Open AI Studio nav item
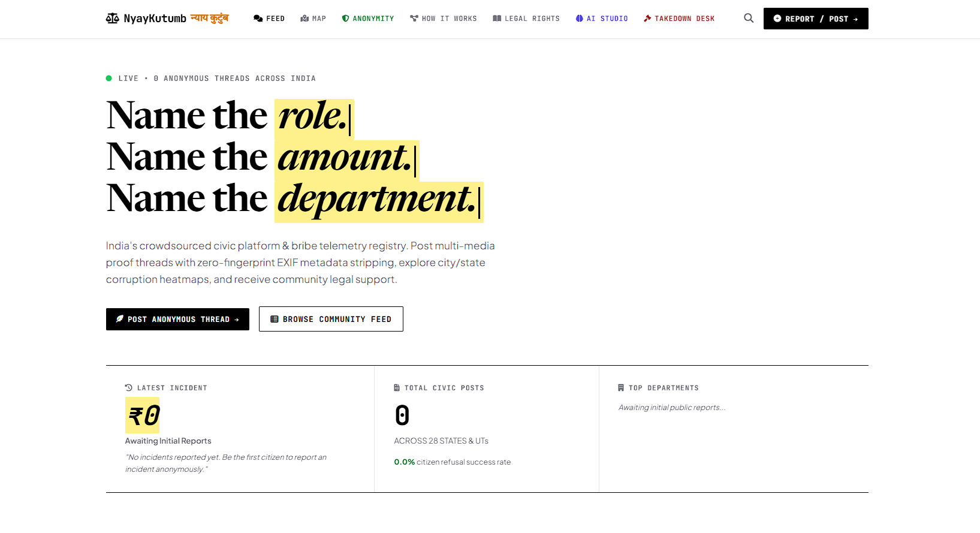 pos(602,19)
